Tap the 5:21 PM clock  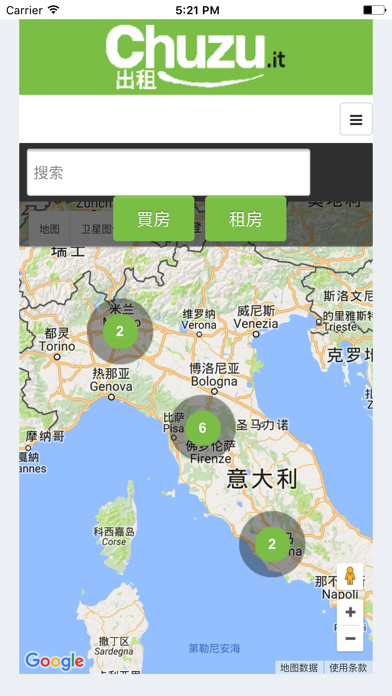198,10
